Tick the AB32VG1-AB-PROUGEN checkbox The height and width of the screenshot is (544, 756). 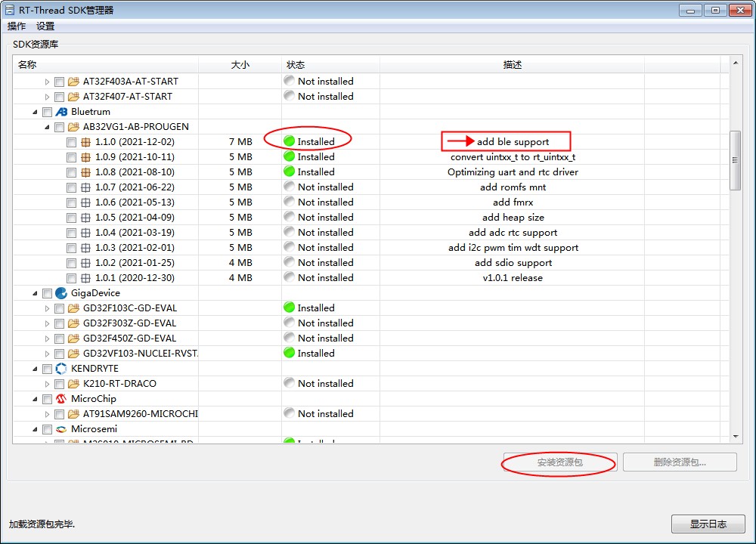[x=59, y=127]
